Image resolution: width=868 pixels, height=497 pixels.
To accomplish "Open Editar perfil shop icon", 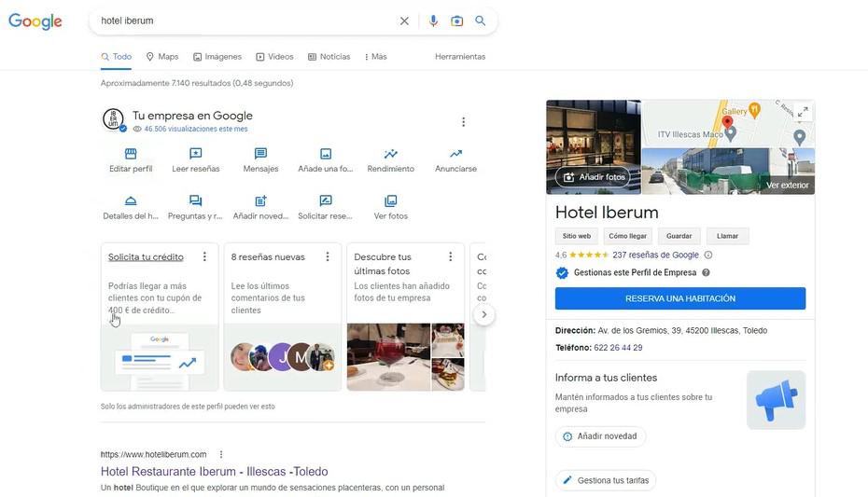I will coord(131,154).
